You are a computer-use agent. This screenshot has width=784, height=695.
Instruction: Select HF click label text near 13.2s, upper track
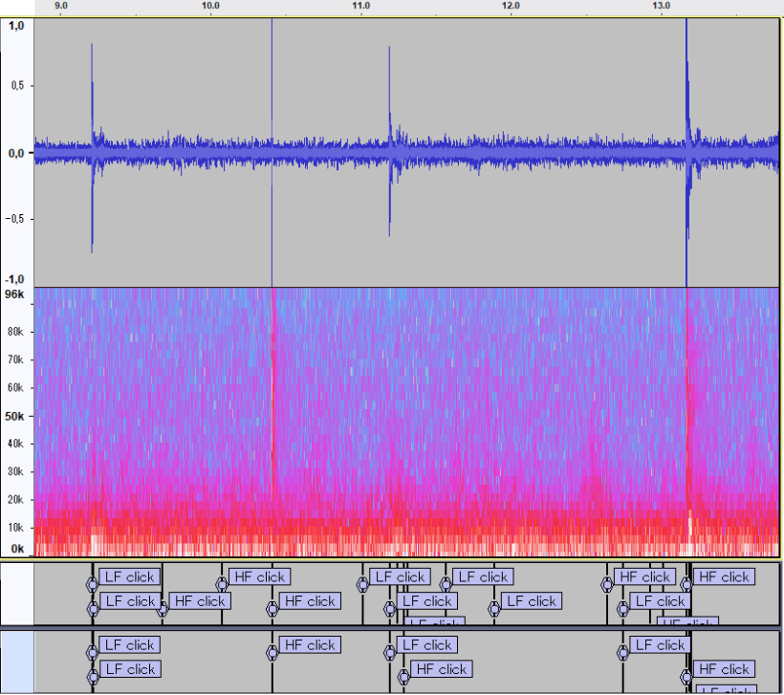723,576
